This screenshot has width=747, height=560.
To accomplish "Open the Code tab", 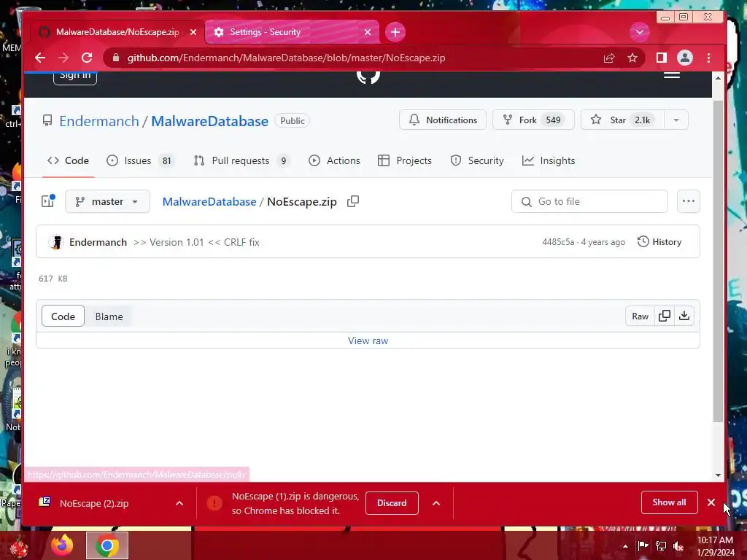I will (x=68, y=161).
